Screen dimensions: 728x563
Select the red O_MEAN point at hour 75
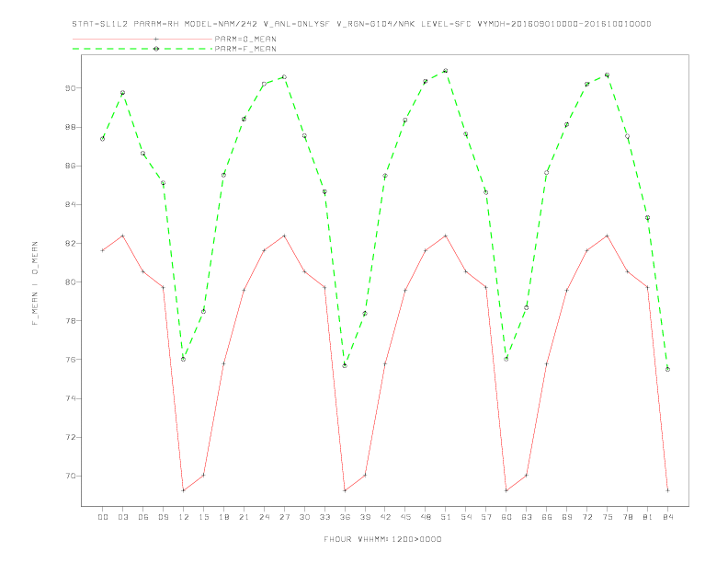click(x=608, y=236)
